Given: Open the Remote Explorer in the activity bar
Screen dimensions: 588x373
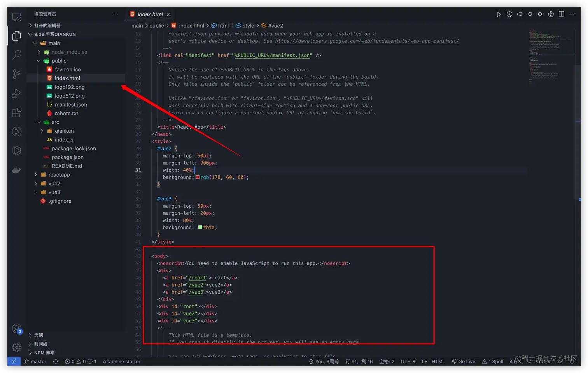Looking at the screenshot, I should [17, 17].
